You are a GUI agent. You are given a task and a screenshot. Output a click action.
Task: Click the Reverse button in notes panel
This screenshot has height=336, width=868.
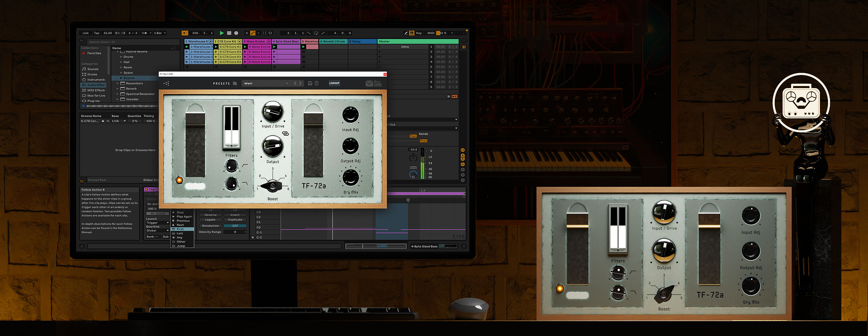click(210, 215)
